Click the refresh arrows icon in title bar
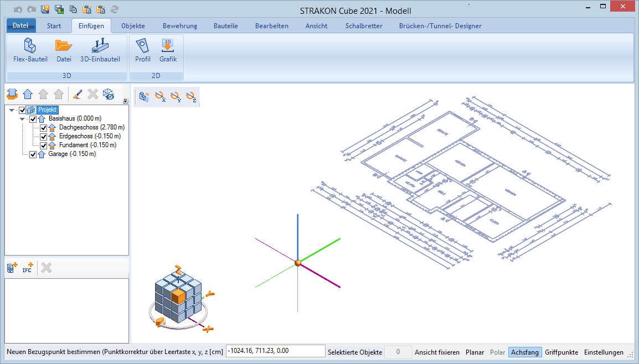This screenshot has width=639, height=364. click(115, 9)
